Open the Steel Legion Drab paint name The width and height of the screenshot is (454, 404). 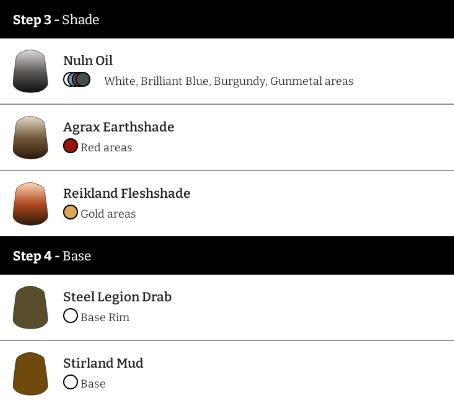(x=117, y=297)
